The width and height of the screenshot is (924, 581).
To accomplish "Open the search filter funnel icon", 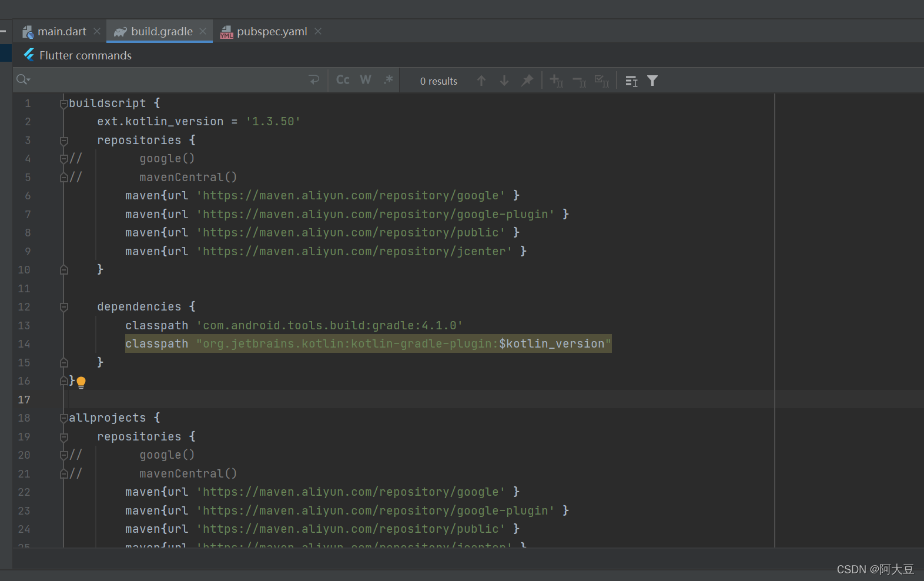I will click(x=652, y=81).
